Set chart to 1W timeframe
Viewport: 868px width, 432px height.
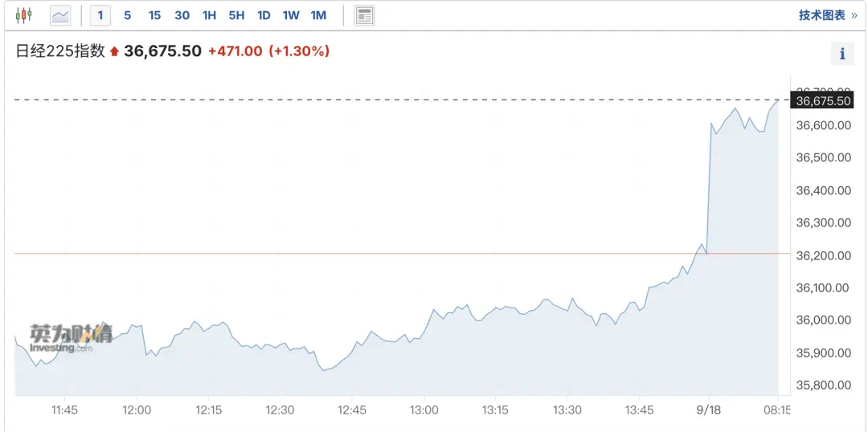pyautogui.click(x=291, y=15)
